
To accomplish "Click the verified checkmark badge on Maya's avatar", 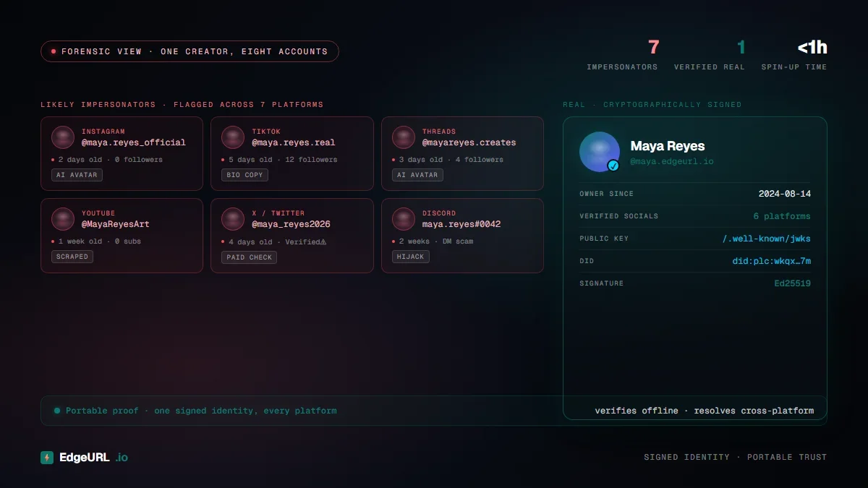I will click(x=613, y=166).
